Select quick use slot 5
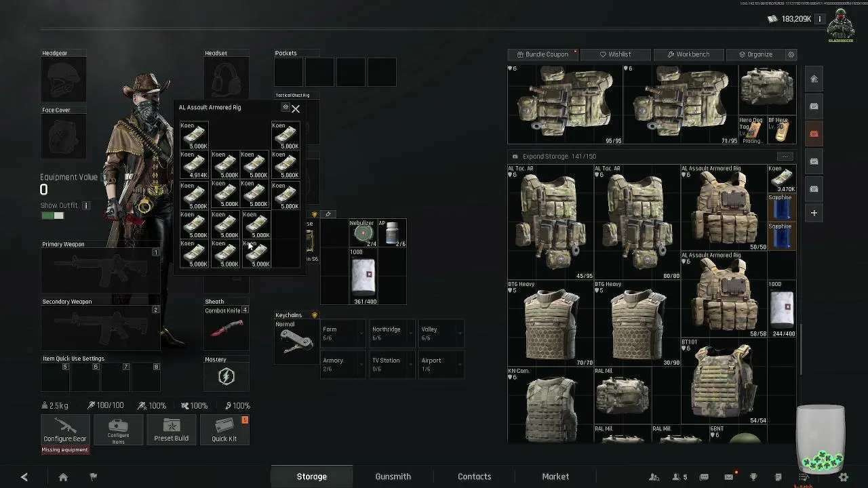Viewport: 868px width, 488px height. pyautogui.click(x=56, y=377)
